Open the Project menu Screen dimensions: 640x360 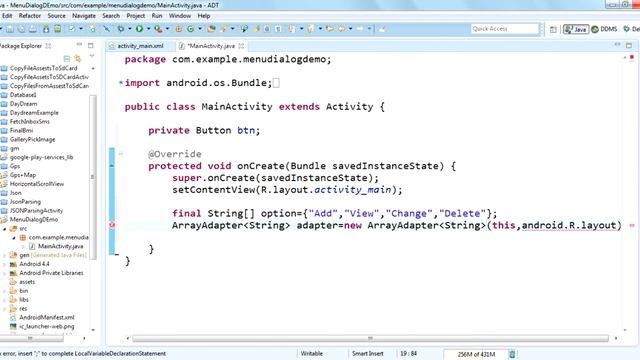tap(136, 16)
